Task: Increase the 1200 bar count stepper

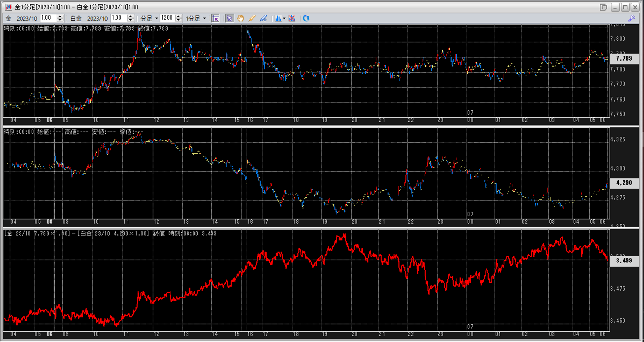Action: tap(178, 16)
